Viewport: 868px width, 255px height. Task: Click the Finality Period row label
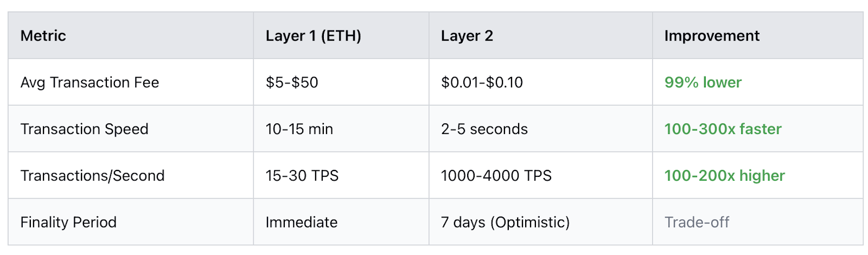pos(68,222)
